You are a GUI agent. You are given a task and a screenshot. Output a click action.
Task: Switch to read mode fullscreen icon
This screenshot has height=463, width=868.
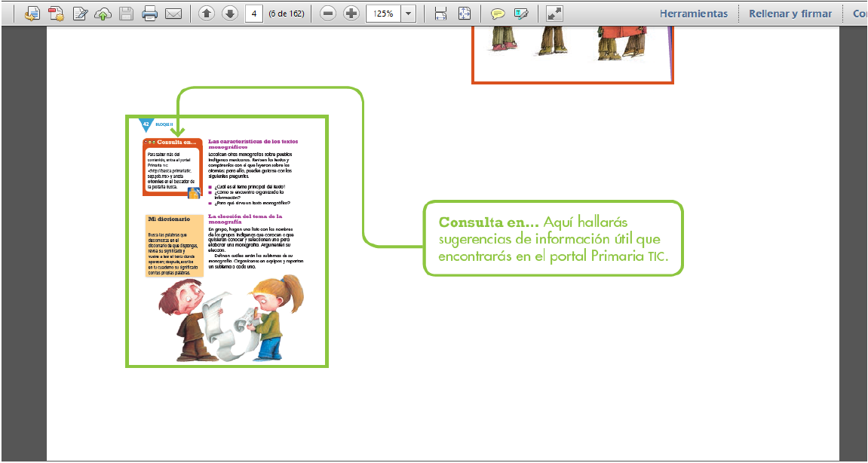click(554, 14)
